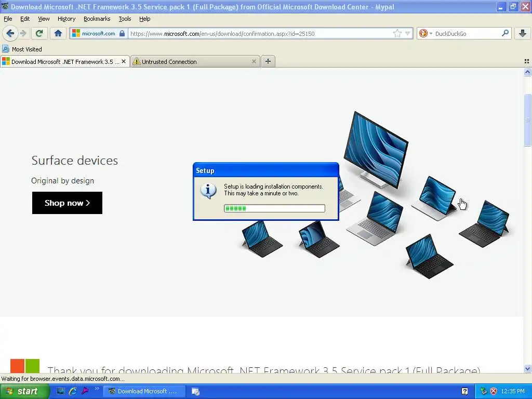The height and width of the screenshot is (399, 532).
Task: Click the Microsoft four-square logo
Action: [25, 366]
